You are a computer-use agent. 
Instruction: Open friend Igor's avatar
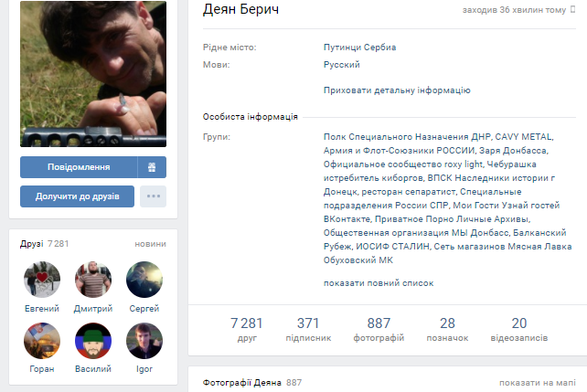144,341
